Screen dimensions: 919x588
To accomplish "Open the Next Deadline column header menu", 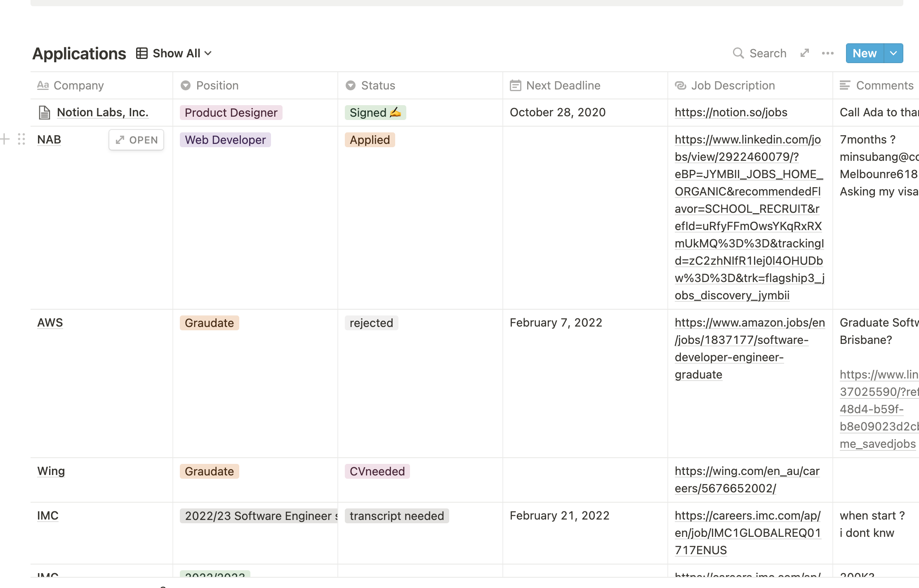I will coord(585,85).
